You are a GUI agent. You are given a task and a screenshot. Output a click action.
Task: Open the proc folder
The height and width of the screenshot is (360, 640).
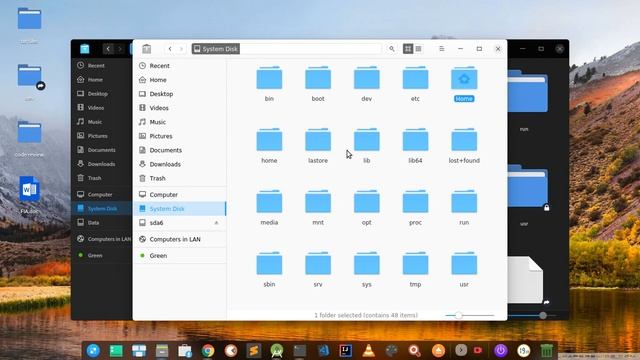415,202
